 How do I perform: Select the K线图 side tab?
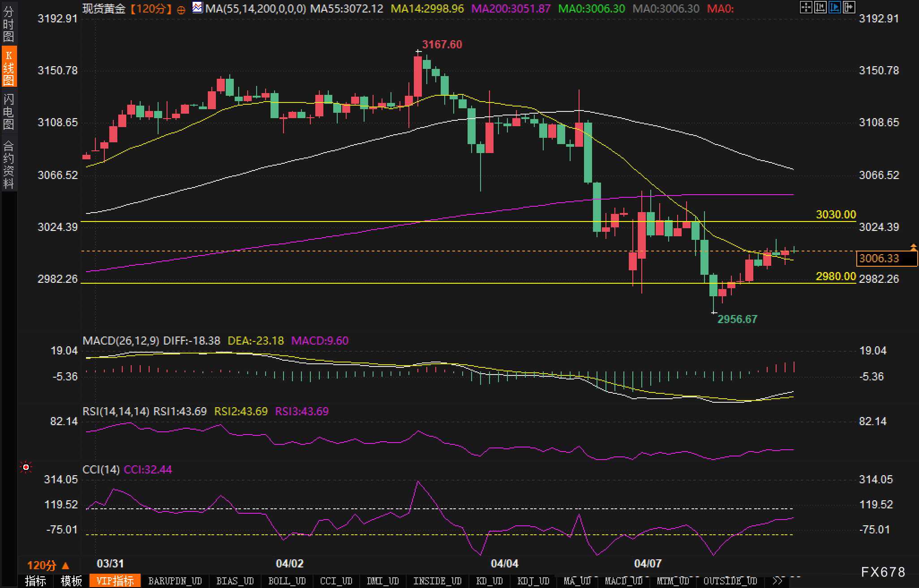(x=9, y=67)
